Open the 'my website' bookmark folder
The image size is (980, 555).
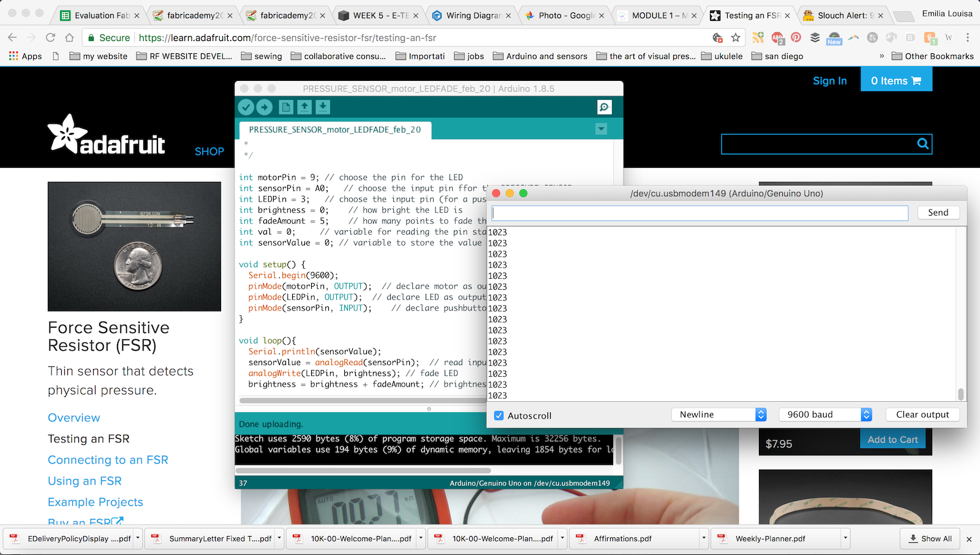pos(99,56)
